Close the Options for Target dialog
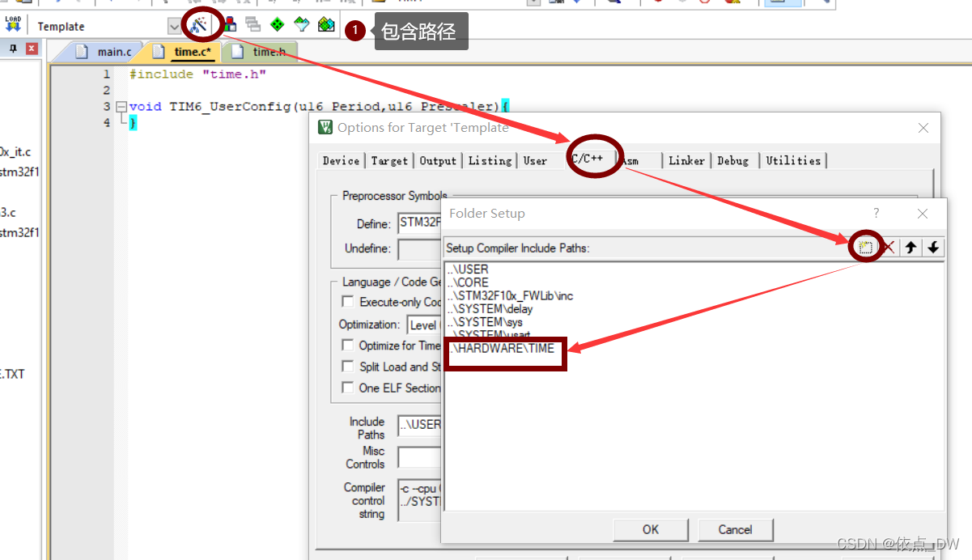This screenshot has width=972, height=560. click(923, 128)
